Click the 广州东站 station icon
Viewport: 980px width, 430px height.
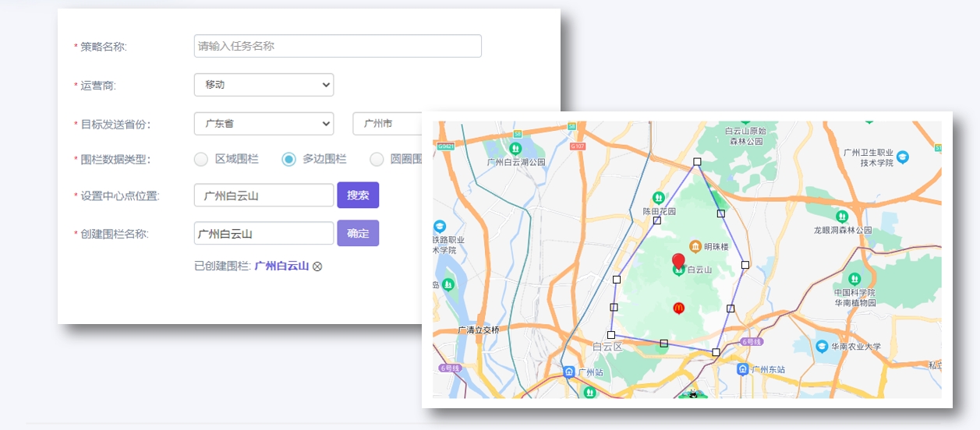pyautogui.click(x=743, y=369)
